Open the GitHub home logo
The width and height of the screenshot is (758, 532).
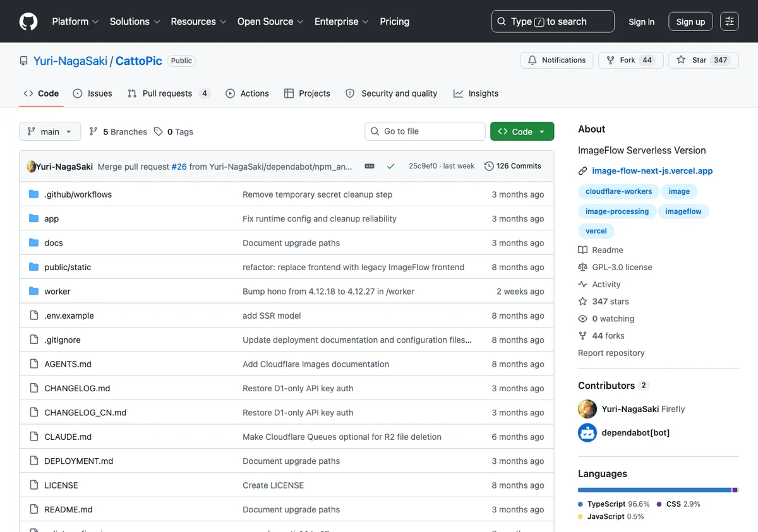[x=28, y=21]
